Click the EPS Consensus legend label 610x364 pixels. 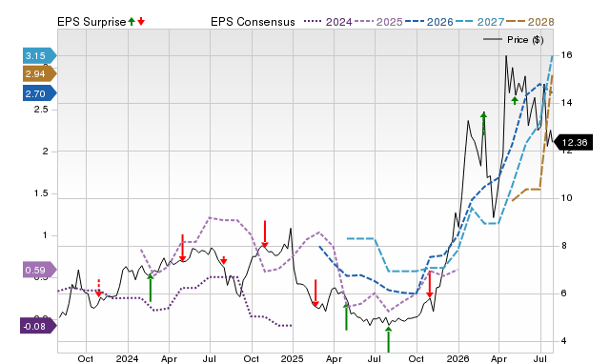tap(253, 22)
